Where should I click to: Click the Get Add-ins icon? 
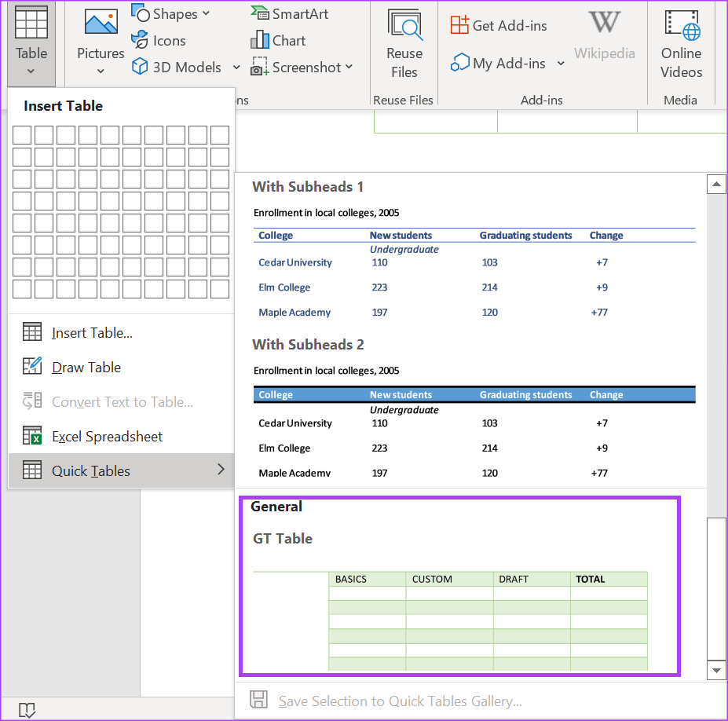(459, 25)
